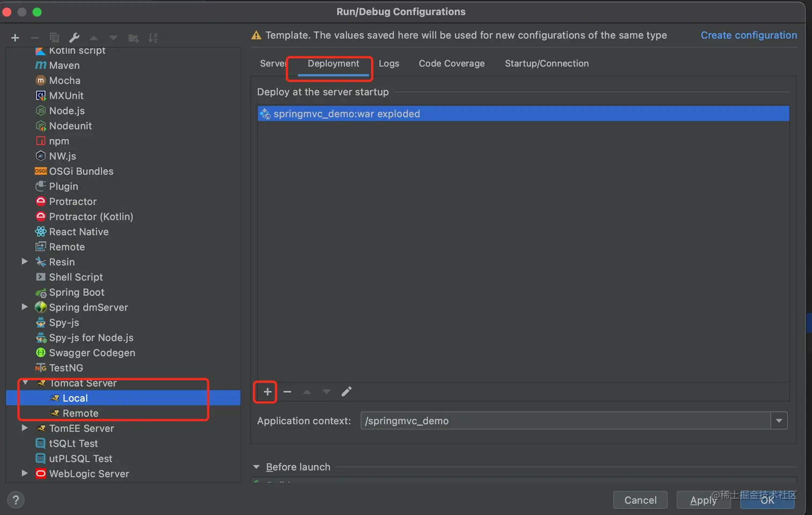Click the Copy Configuration icon

pos(54,38)
